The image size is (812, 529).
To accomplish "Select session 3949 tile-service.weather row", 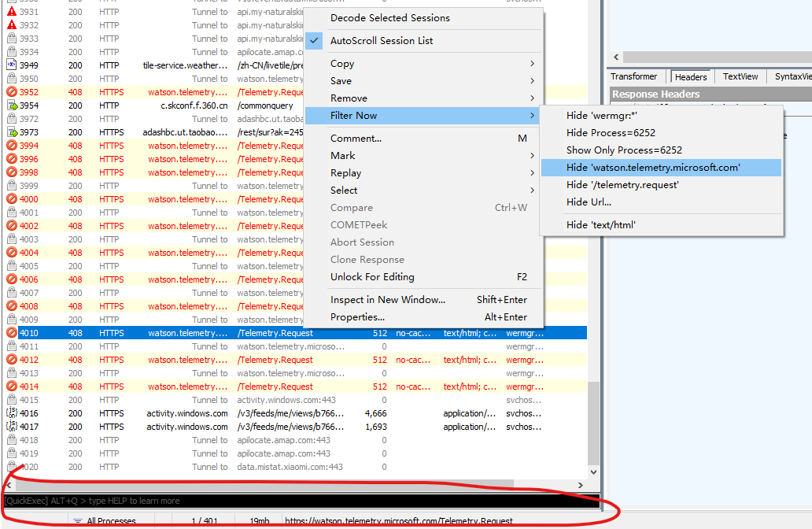I will click(153, 65).
